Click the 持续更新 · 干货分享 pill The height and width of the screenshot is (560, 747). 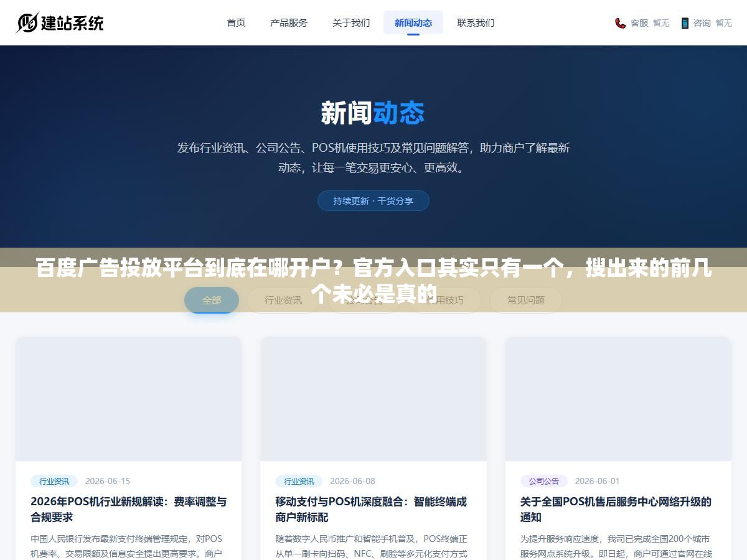(374, 201)
